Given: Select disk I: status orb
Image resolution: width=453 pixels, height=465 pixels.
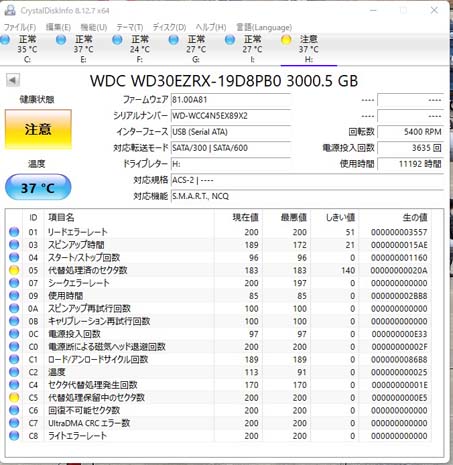Looking at the screenshot, I should (230, 40).
